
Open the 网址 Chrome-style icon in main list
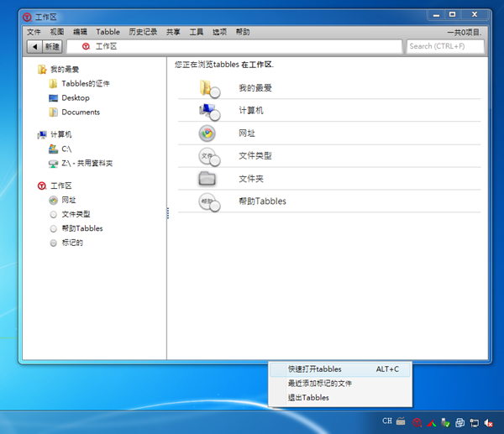coord(207,133)
